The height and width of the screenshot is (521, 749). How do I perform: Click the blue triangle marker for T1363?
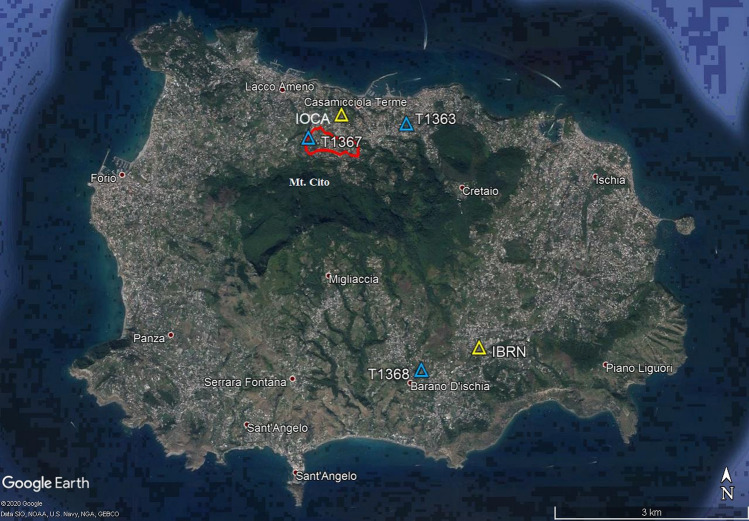tap(406, 124)
